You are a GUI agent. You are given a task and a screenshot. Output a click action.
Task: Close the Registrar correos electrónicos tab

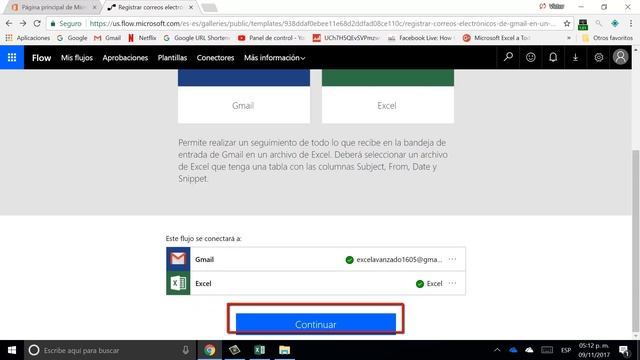point(191,7)
